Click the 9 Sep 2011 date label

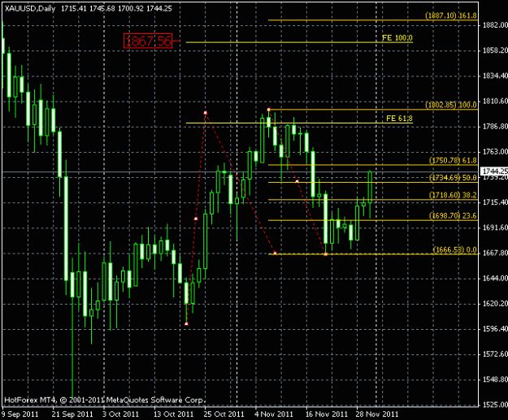coord(20,414)
